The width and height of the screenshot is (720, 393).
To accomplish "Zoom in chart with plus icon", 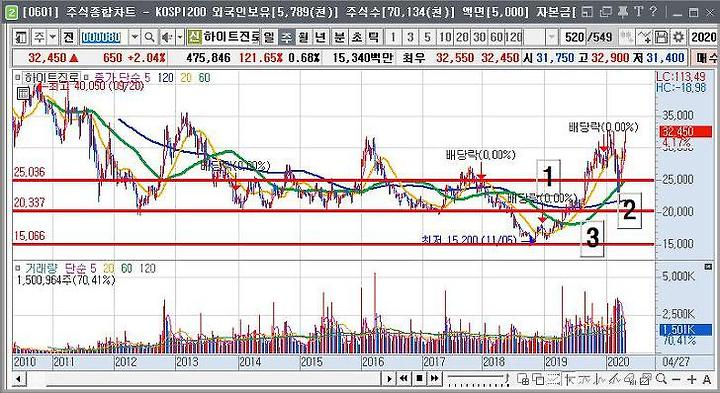I will pos(692,380).
